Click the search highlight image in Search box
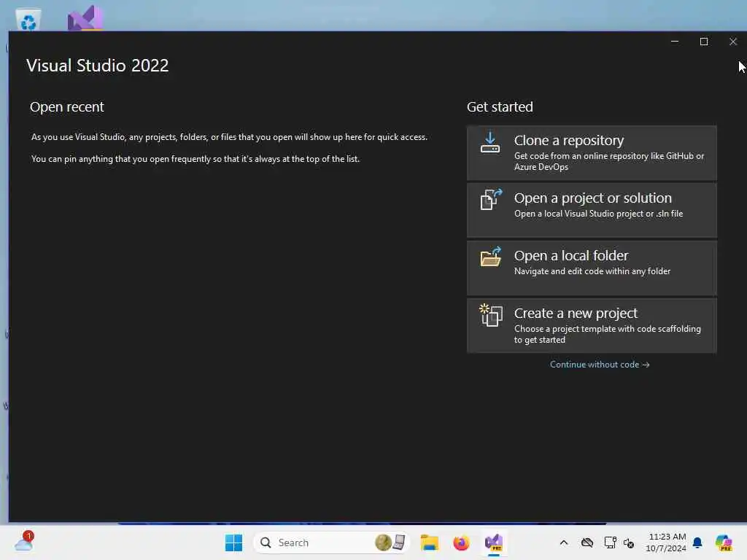Image resolution: width=747 pixels, height=560 pixels. [x=390, y=542]
